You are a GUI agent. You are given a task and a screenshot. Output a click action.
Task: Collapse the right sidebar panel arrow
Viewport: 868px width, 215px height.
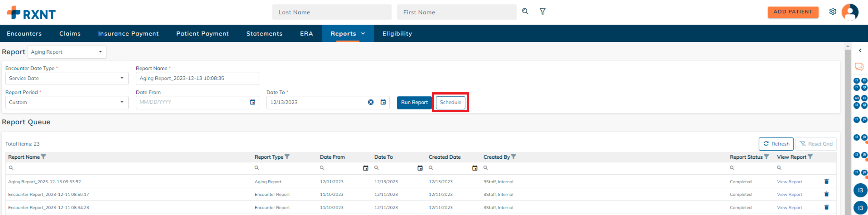[860, 51]
